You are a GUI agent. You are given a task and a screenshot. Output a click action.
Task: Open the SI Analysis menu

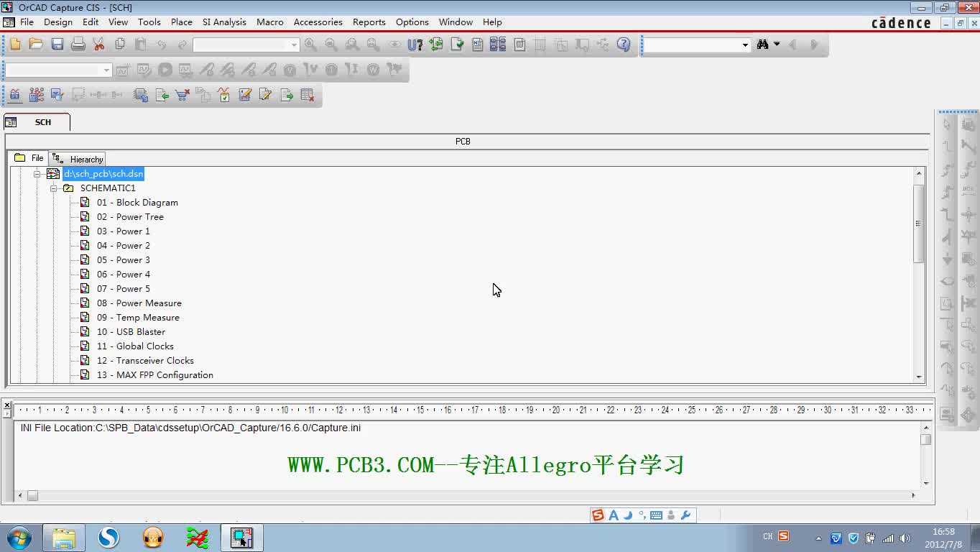(x=224, y=22)
